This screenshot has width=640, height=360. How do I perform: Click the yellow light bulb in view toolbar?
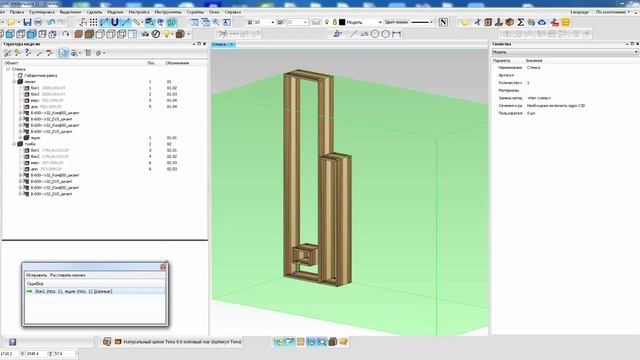166,34
